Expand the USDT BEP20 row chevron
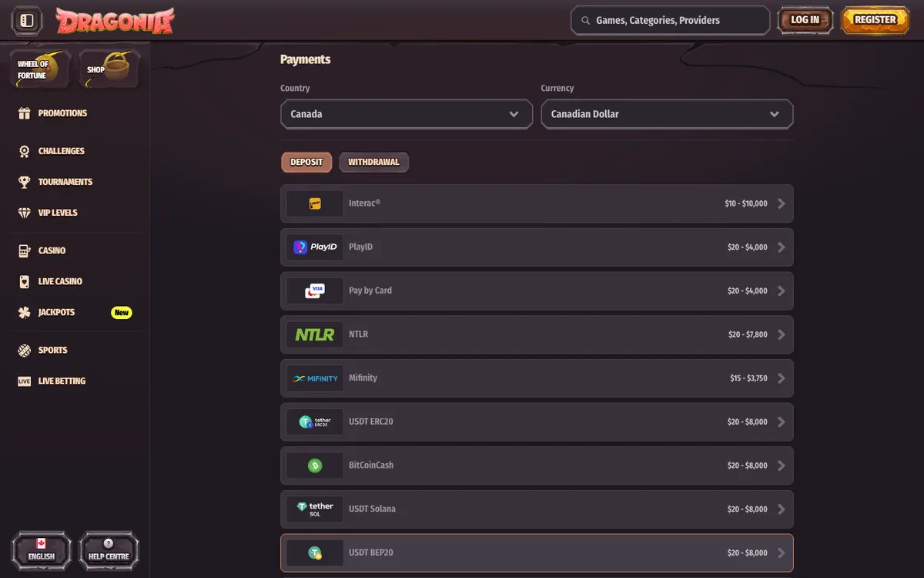 [782, 553]
